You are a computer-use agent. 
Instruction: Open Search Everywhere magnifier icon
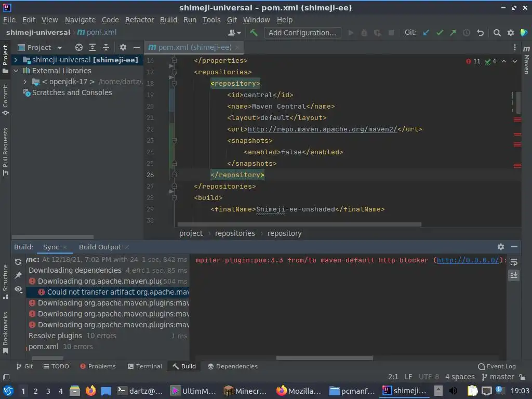(x=497, y=33)
